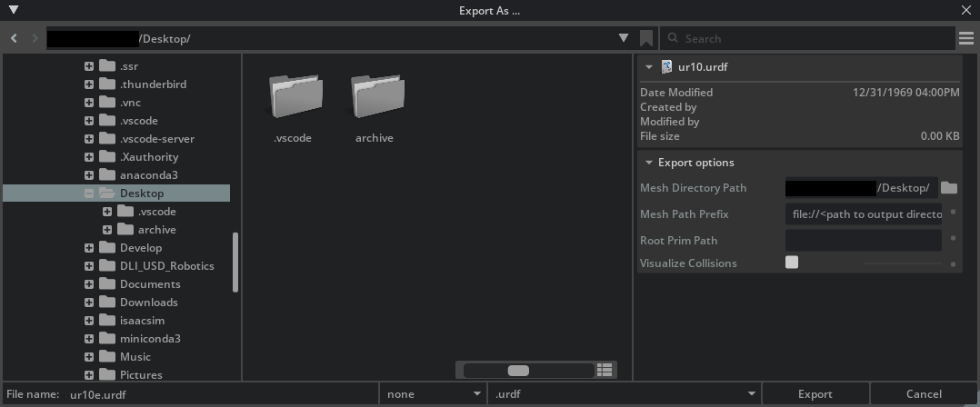Viewport: 980px width, 407px height.
Task: Click the thumbnail size slider
Action: click(518, 370)
